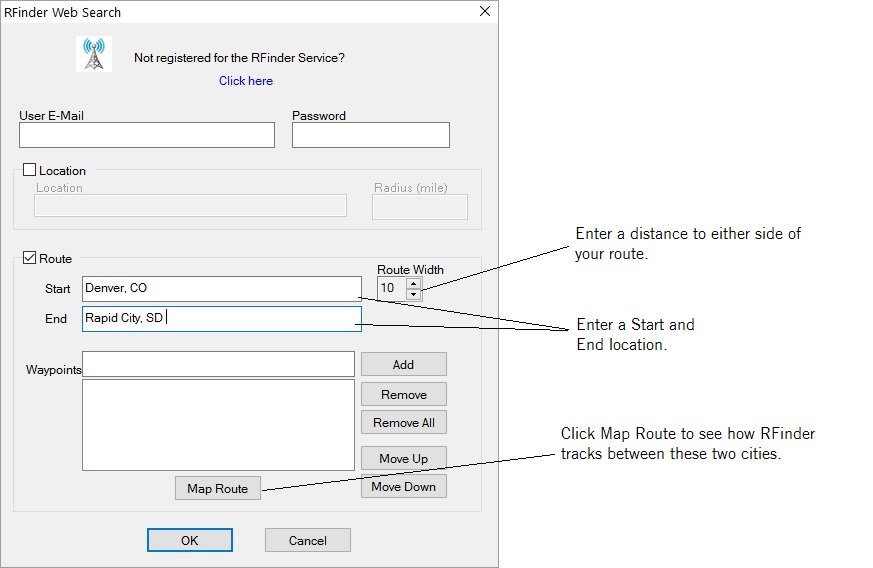Enable the Location checkbox
This screenshot has width=873, height=568.
click(x=30, y=170)
